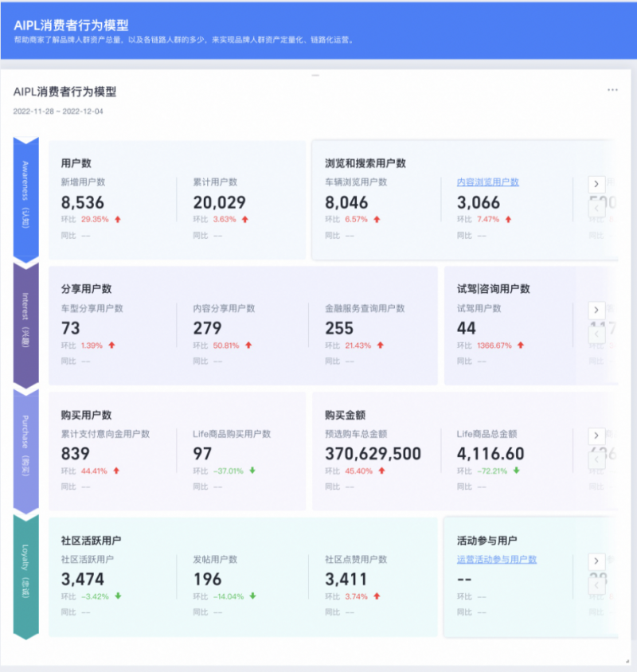Open the 运营活动参与用户数 link
Screen dimensions: 637x672
[496, 560]
